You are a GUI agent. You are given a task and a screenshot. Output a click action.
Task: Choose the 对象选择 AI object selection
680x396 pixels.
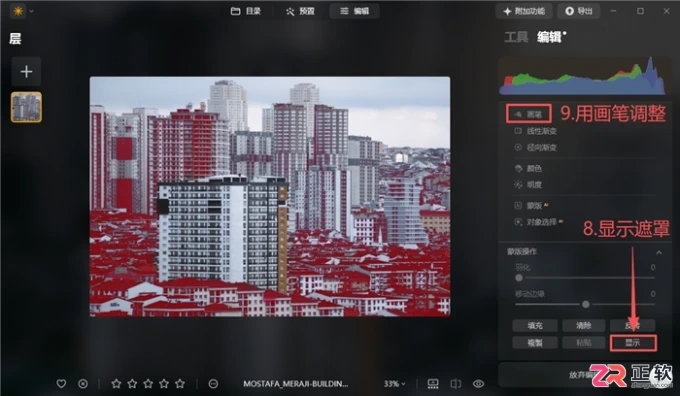coord(538,222)
